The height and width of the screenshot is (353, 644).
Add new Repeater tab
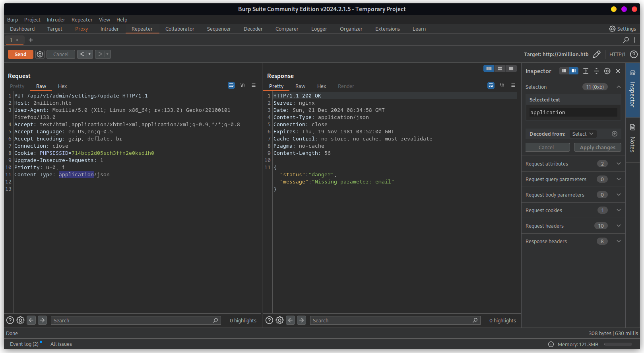click(x=31, y=40)
